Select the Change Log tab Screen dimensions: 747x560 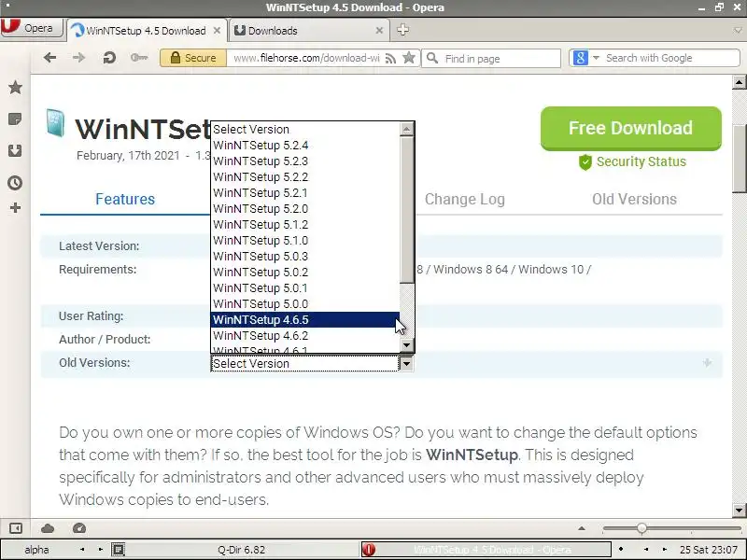(464, 199)
